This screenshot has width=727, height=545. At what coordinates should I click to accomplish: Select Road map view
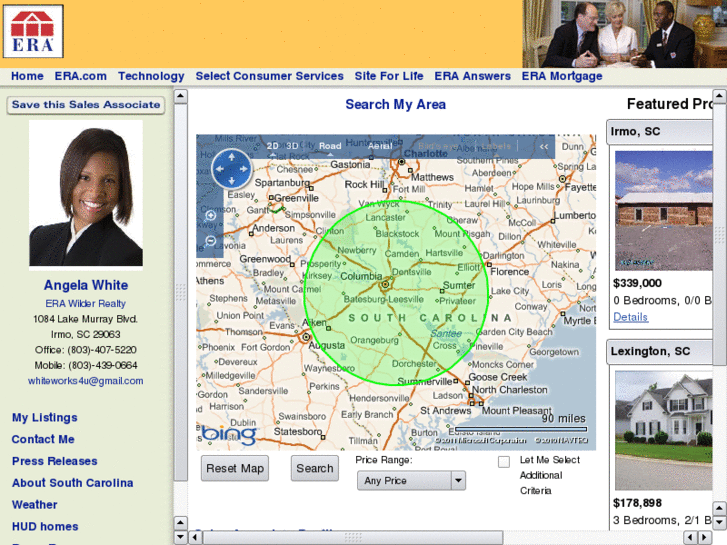(x=330, y=146)
